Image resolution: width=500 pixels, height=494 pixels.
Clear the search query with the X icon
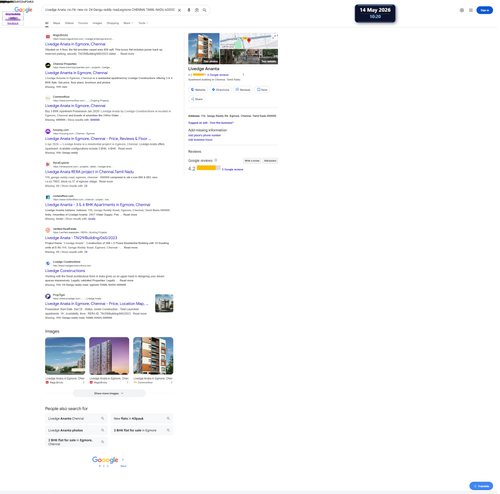179,10
